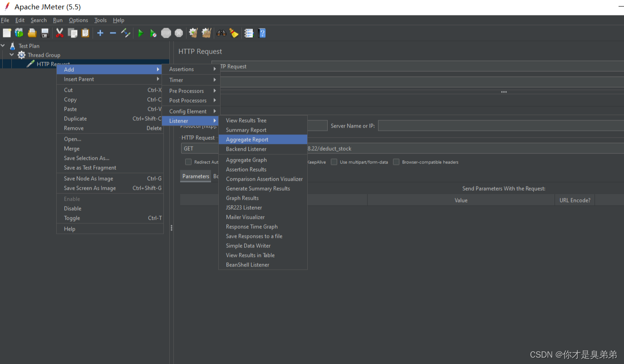Click the New test plan toolbar icon
624x364 pixels.
click(x=7, y=33)
